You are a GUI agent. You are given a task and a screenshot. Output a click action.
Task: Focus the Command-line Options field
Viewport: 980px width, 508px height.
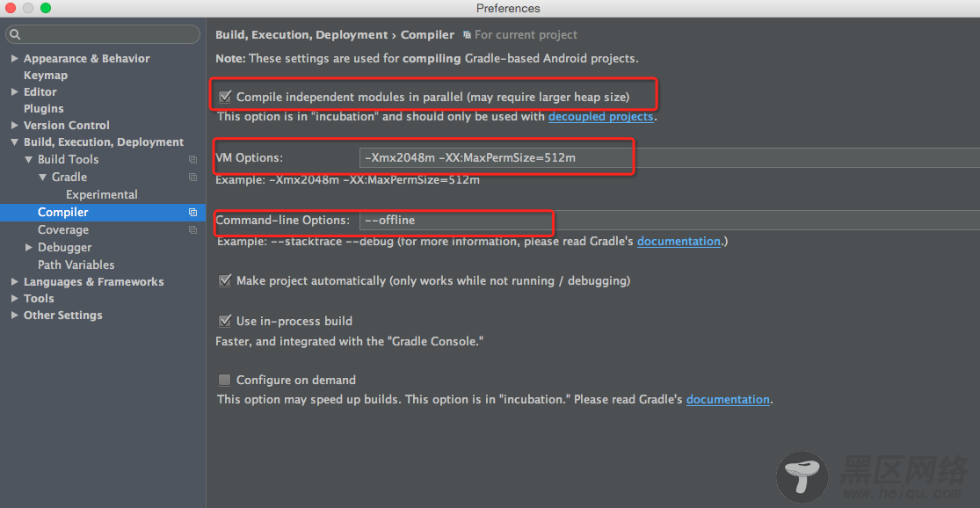click(x=670, y=220)
